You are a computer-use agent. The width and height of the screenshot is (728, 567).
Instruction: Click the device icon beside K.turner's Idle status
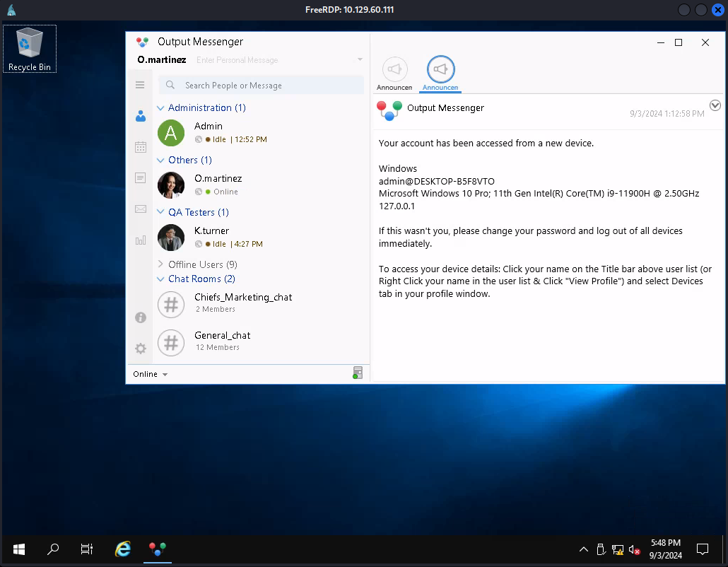198,244
